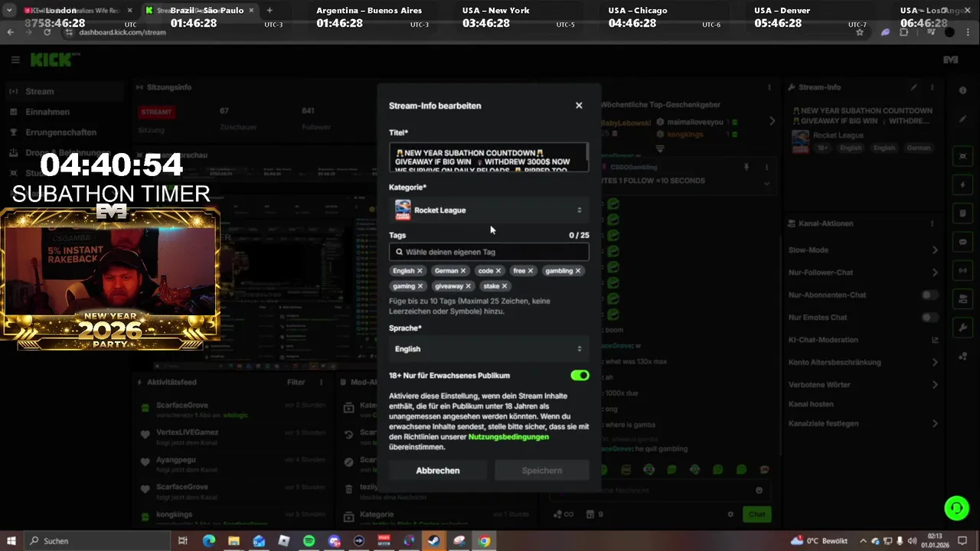Open Stream-Info panel three-dot menu
The height and width of the screenshot is (551, 980).
point(933,87)
